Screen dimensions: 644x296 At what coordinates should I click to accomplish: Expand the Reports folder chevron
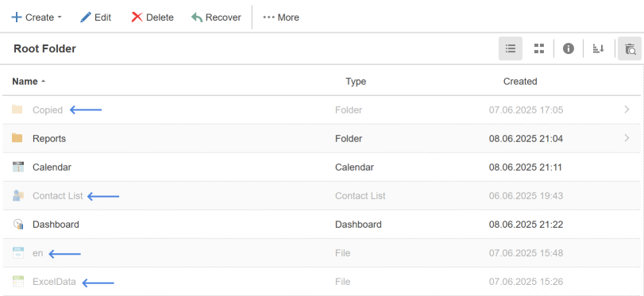coord(627,138)
